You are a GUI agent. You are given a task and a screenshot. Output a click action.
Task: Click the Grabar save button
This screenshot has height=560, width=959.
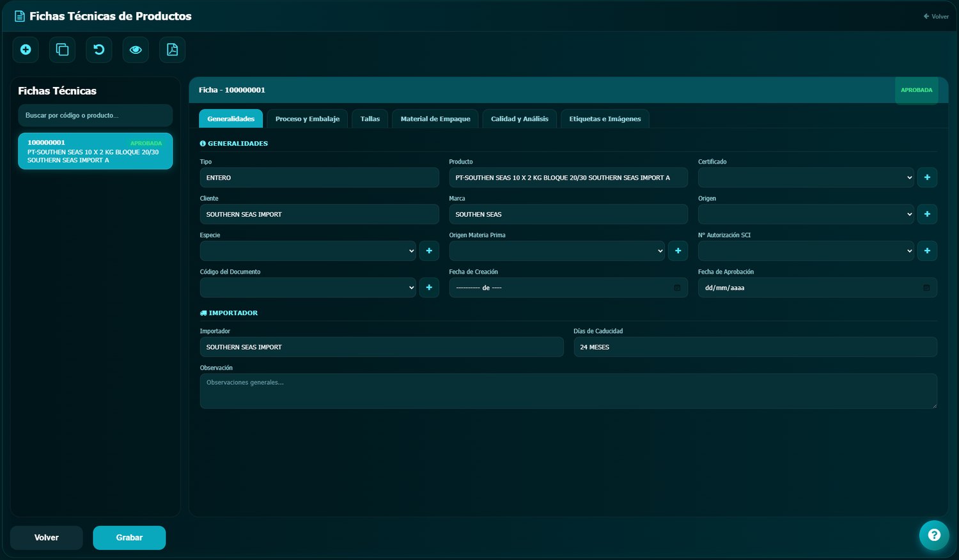coord(129,538)
